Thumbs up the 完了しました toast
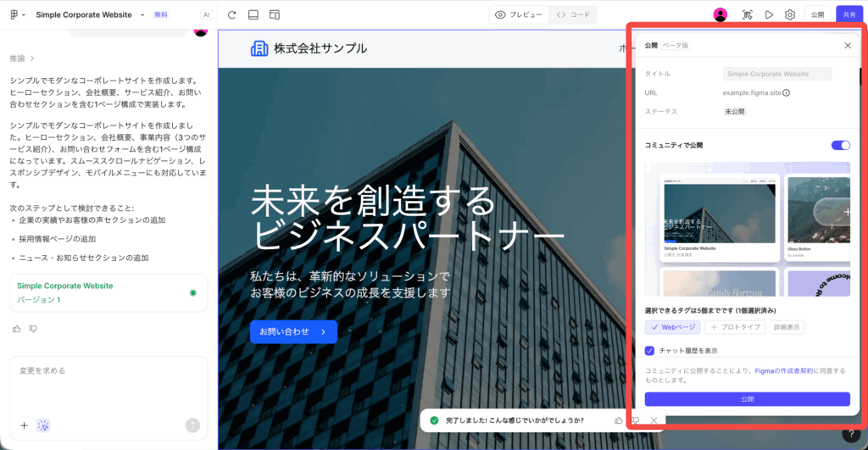The width and height of the screenshot is (868, 450). click(x=618, y=420)
